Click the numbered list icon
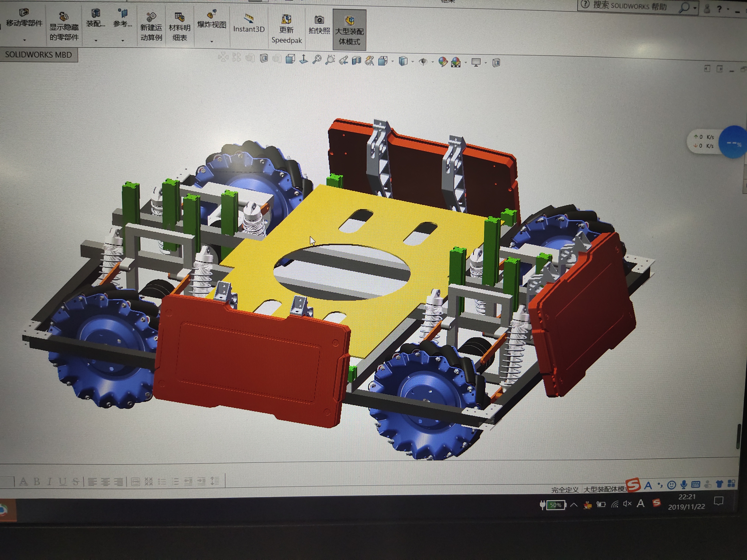The height and width of the screenshot is (560, 747). pyautogui.click(x=175, y=481)
